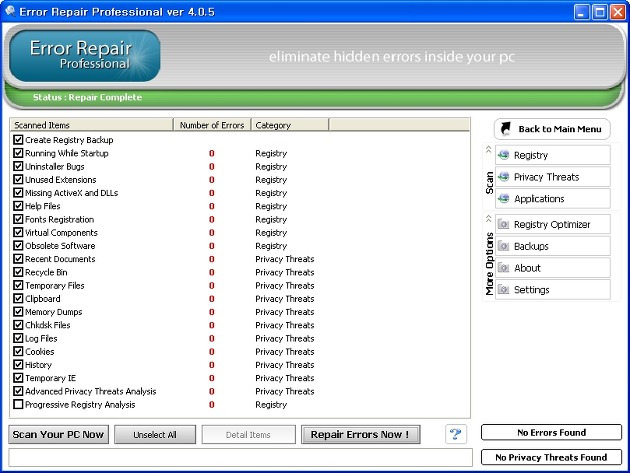Click the Error Repair Professional logo
This screenshot has width=630, height=473.
(85, 55)
